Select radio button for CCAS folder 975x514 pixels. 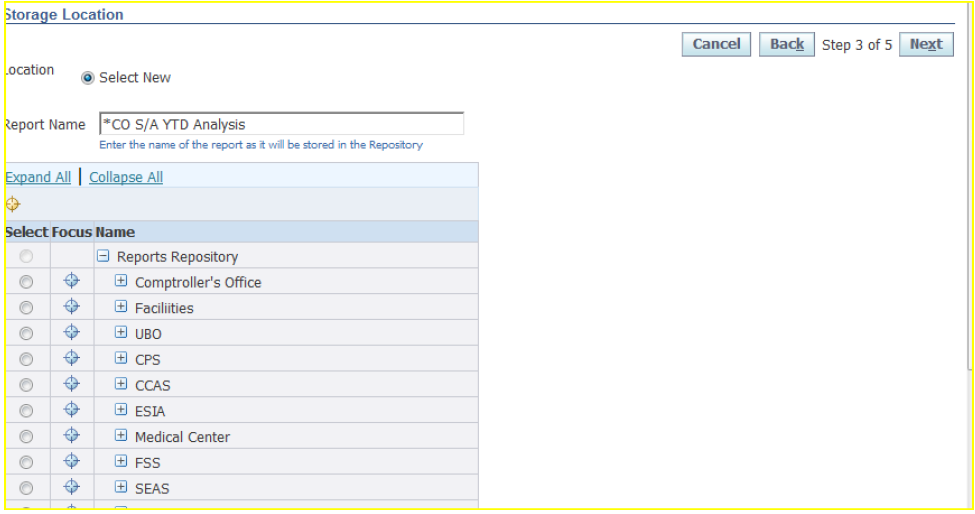point(26,385)
